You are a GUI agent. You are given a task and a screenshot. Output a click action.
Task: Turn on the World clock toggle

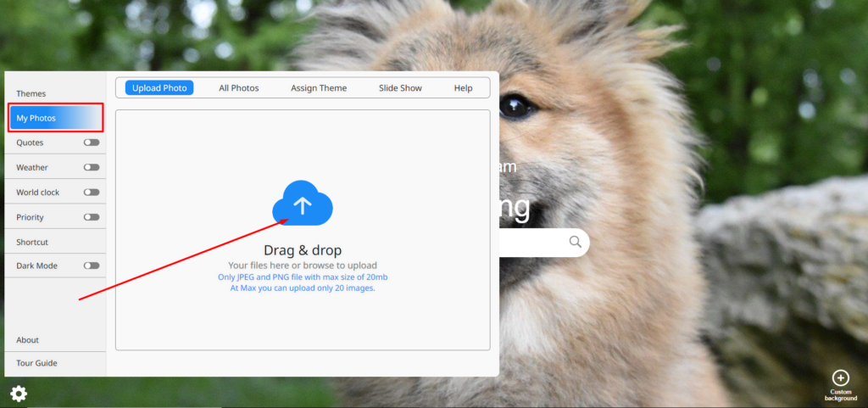click(x=91, y=192)
